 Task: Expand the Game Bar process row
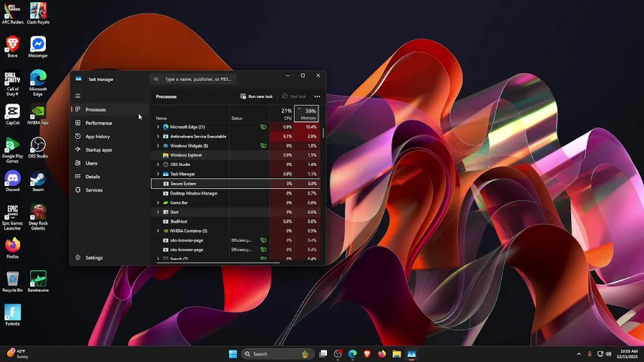pos(158,203)
